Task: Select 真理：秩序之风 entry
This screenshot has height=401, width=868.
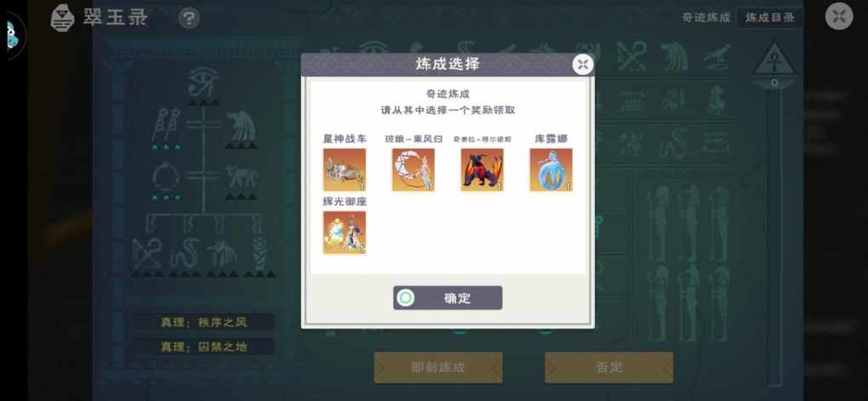Action: pos(203,323)
